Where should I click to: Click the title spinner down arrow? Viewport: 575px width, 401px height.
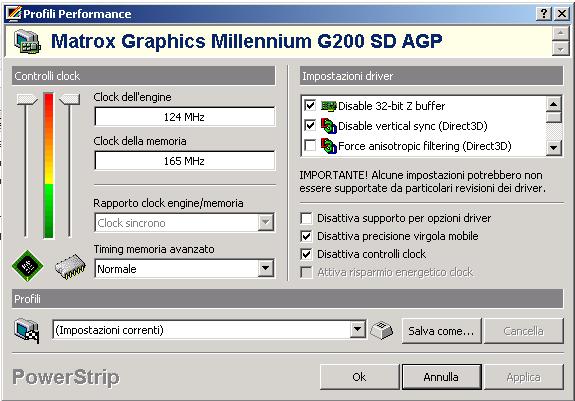[560, 48]
